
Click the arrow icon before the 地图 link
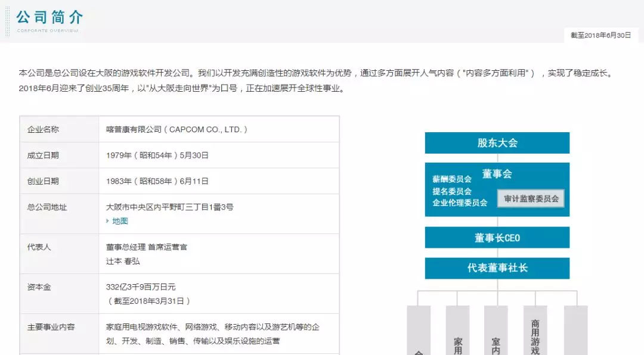tap(106, 220)
